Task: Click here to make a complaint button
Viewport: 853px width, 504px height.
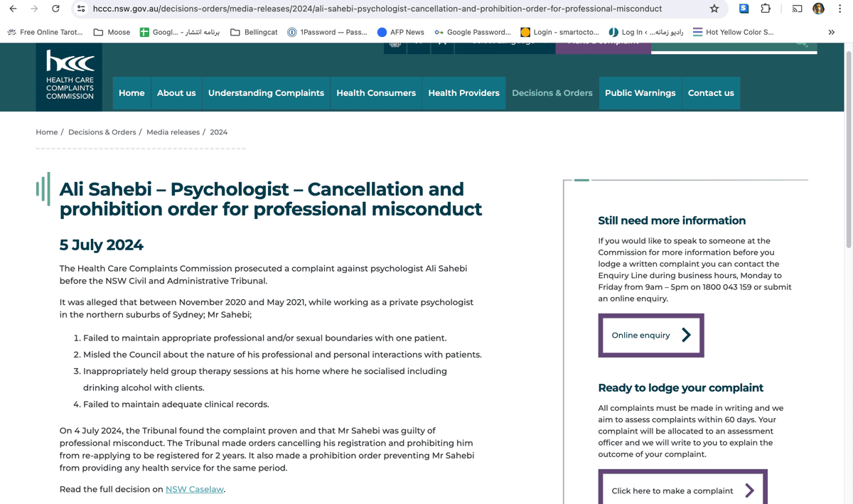Action: [x=683, y=490]
